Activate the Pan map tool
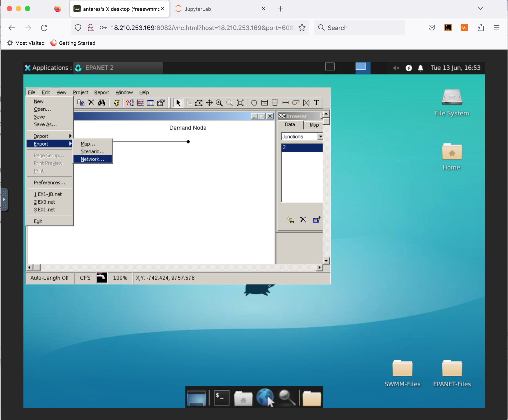 click(209, 103)
